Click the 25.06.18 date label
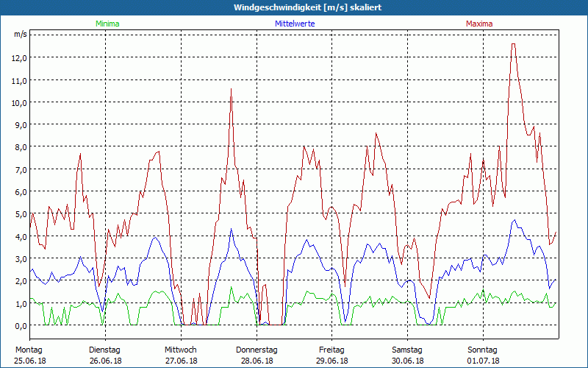The height and width of the screenshot is (368, 588). pyautogui.click(x=30, y=361)
